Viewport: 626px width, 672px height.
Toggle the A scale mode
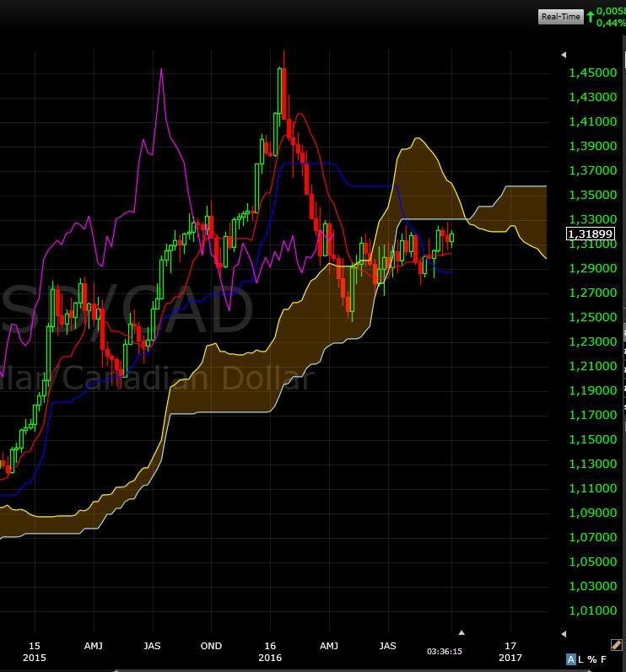coord(570,659)
